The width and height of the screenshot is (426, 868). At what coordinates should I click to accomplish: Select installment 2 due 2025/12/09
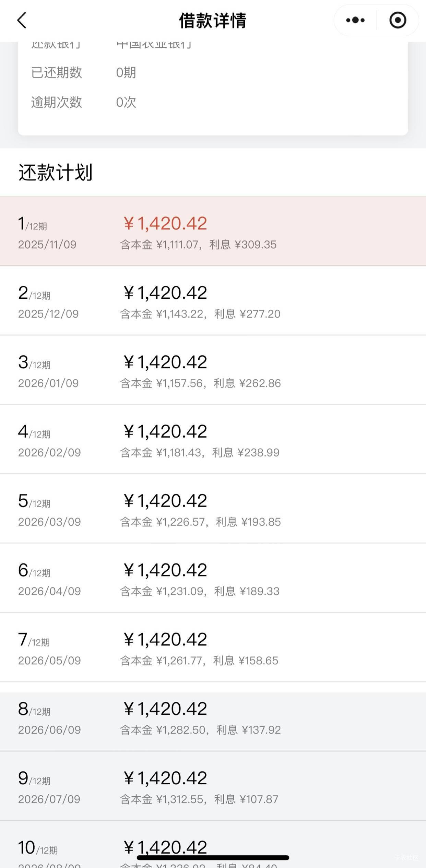pos(213,301)
